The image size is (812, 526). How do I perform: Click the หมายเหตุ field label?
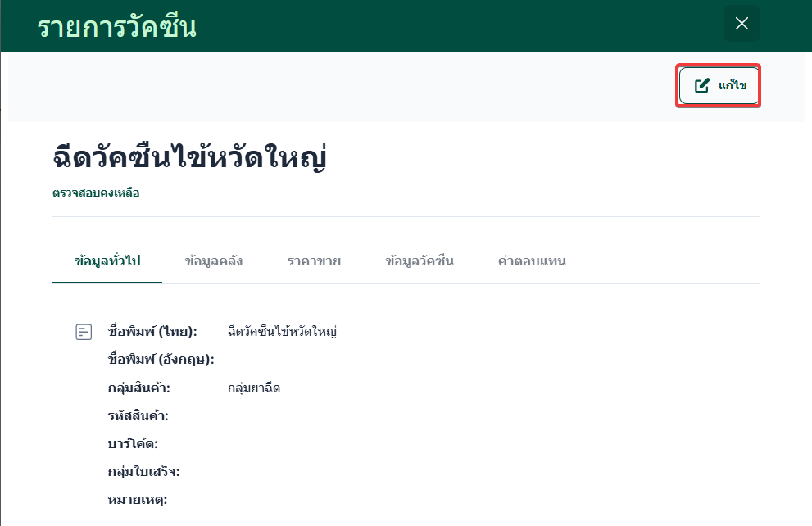(138, 499)
